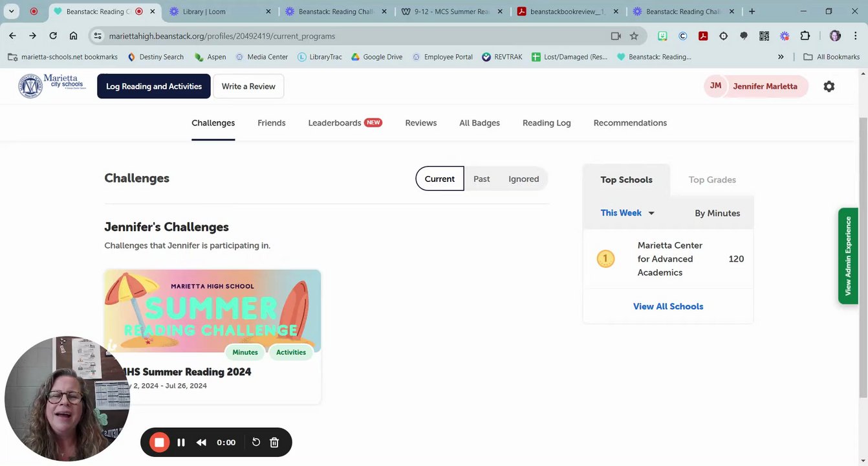Open the Reviews tab
This screenshot has height=466, width=868.
click(421, 123)
